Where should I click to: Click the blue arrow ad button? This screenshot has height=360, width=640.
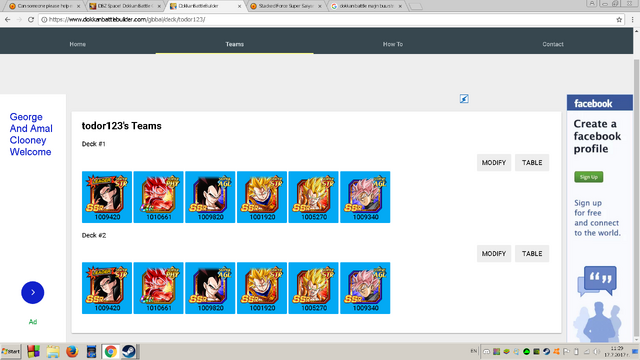[33, 293]
